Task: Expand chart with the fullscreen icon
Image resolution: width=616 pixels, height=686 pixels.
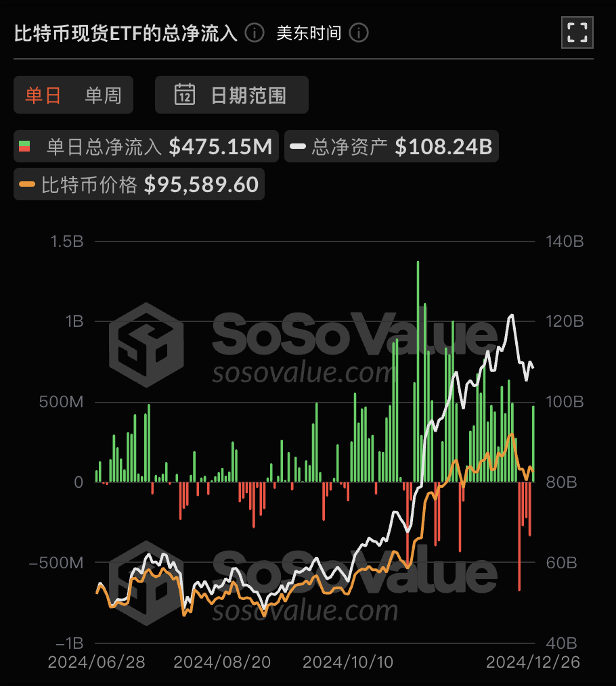Action: [x=577, y=32]
